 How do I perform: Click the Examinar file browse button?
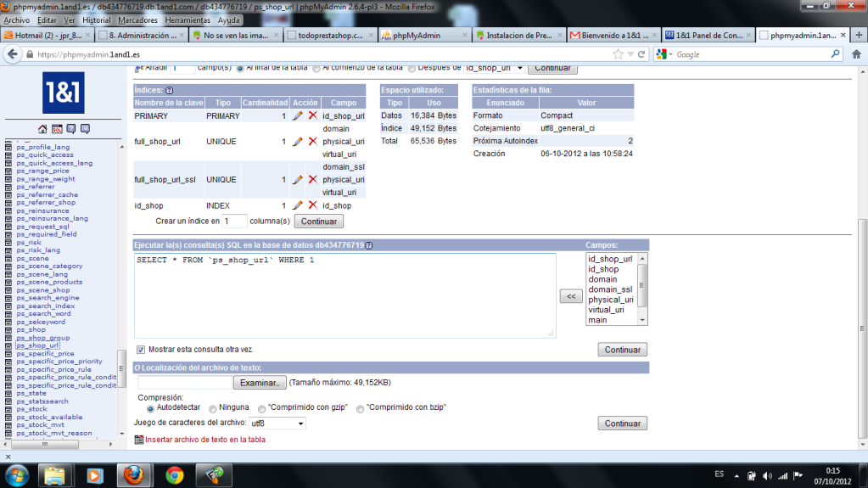[x=260, y=383]
